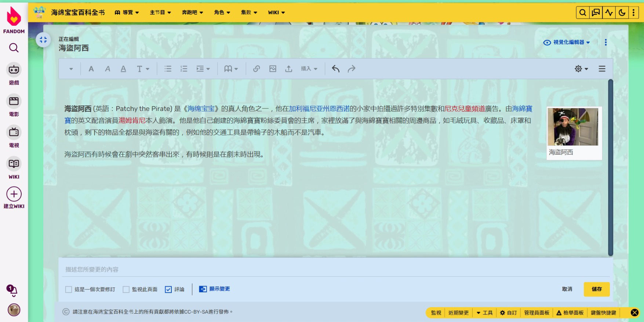Toggle dark mode with the moon icon
The height and width of the screenshot is (322, 644).
[622, 13]
